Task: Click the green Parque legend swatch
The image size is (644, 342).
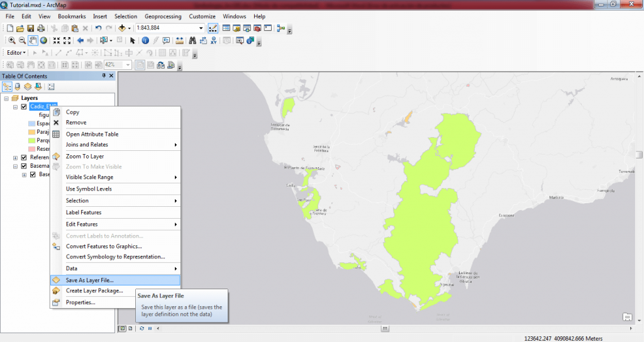Action: 32,141
